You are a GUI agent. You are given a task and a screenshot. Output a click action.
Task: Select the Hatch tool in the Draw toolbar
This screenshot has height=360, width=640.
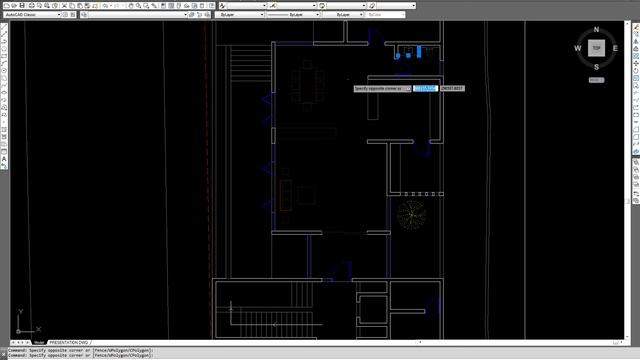coord(4,129)
